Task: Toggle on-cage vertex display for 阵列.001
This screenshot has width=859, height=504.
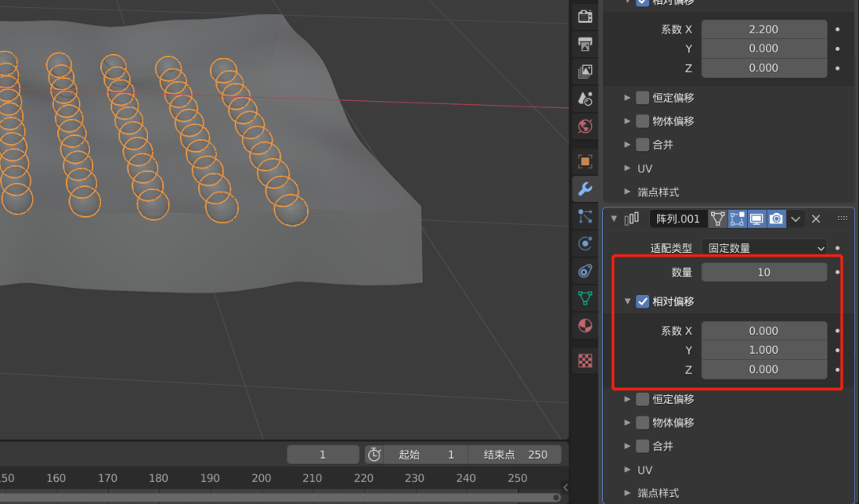Action: 717,219
